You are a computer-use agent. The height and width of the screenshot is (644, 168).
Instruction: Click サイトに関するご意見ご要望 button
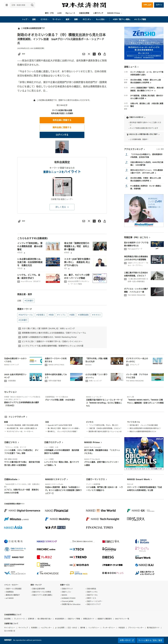(150, 640)
